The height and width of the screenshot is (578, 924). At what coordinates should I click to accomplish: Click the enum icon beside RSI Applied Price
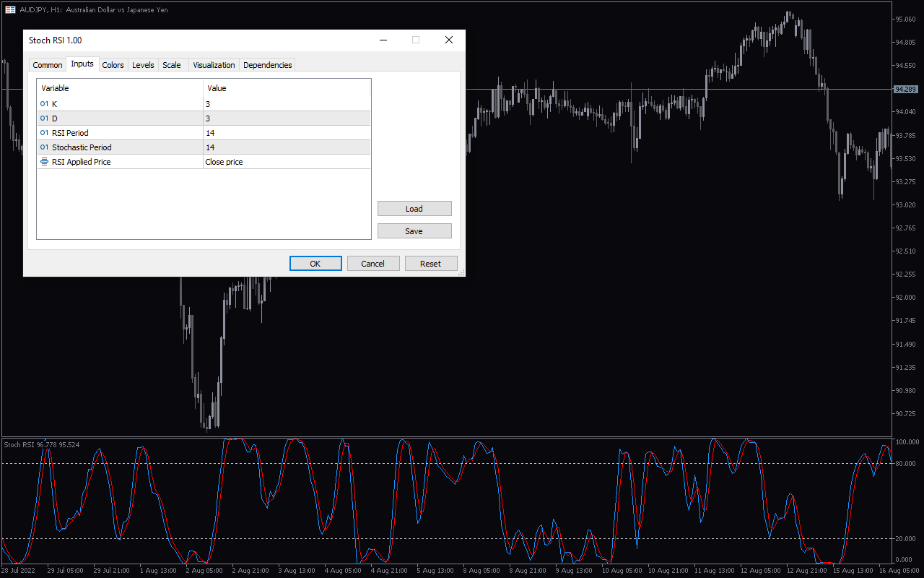[45, 162]
